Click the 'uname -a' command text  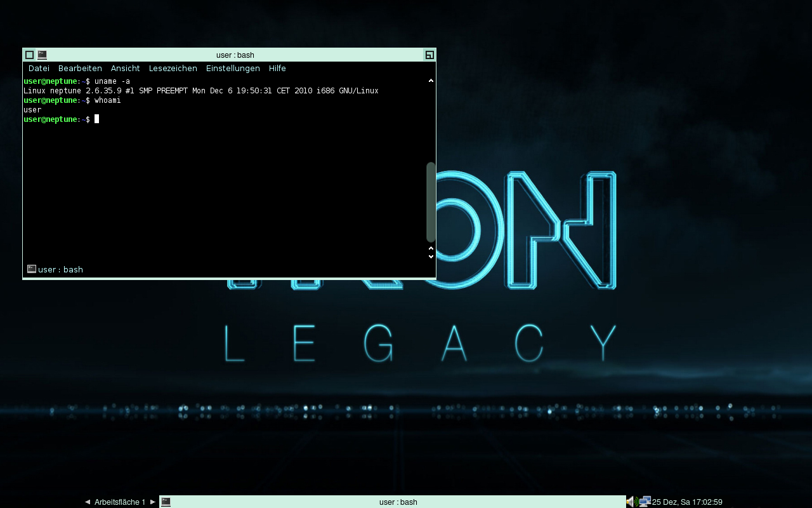coord(112,81)
